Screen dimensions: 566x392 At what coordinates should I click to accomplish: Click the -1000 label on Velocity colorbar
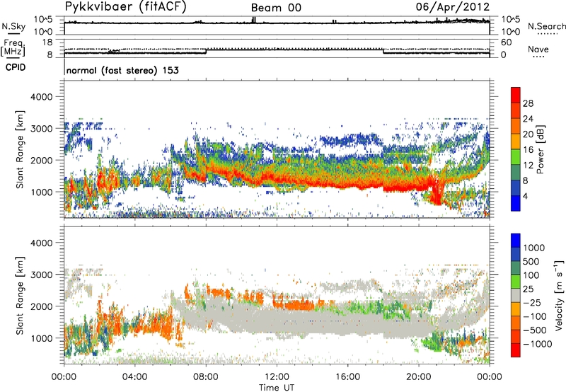(x=538, y=344)
